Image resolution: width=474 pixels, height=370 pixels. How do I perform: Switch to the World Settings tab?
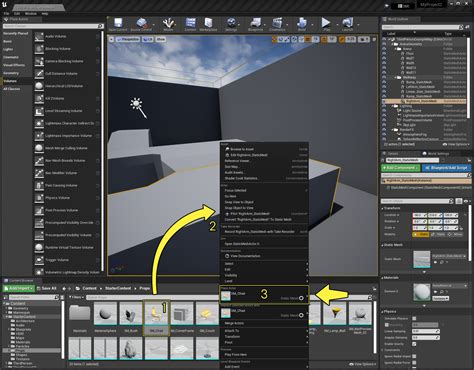click(436, 154)
